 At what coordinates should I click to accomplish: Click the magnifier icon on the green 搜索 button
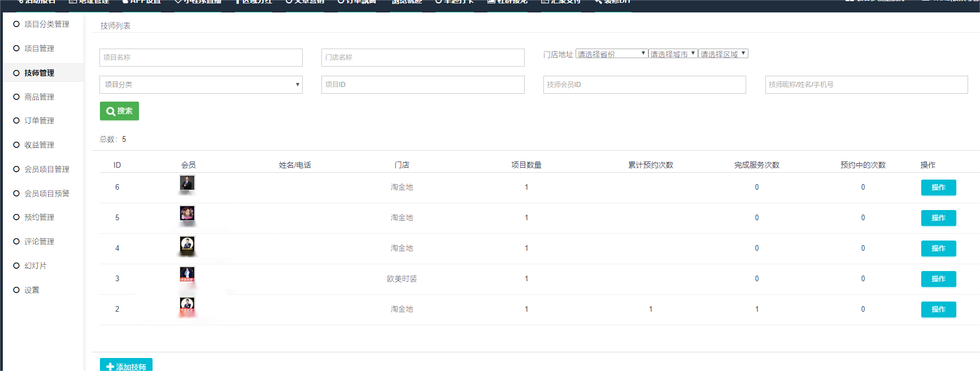(111, 111)
